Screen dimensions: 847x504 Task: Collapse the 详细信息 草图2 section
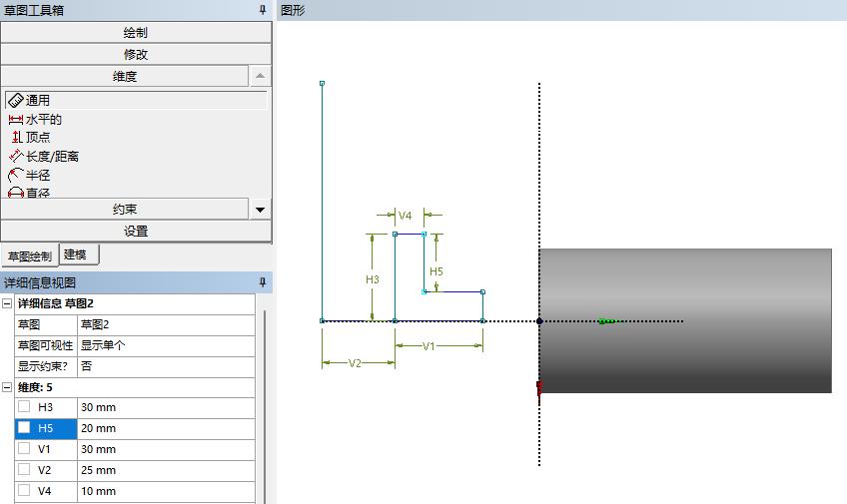(x=8, y=303)
